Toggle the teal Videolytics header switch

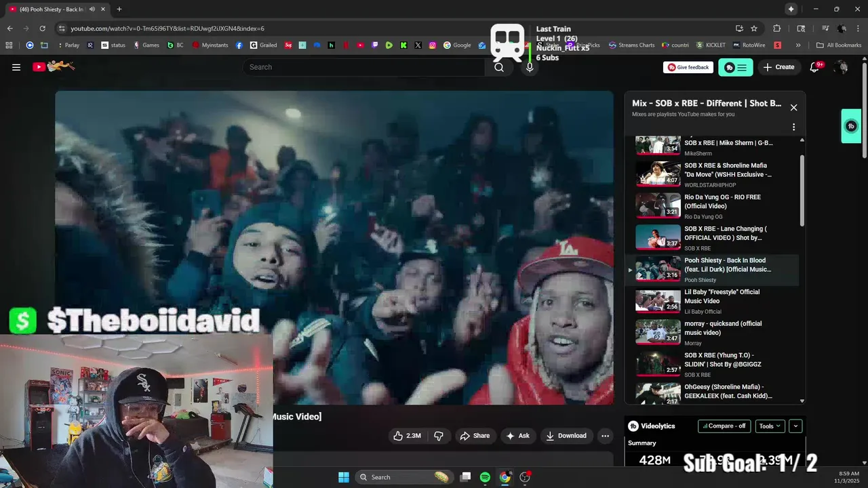pyautogui.click(x=735, y=67)
